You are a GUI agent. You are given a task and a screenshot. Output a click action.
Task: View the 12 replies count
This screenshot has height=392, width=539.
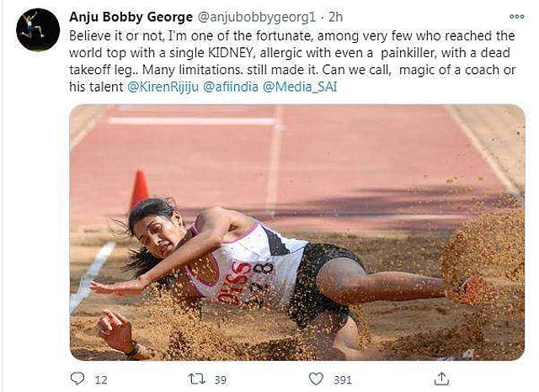coord(101,380)
